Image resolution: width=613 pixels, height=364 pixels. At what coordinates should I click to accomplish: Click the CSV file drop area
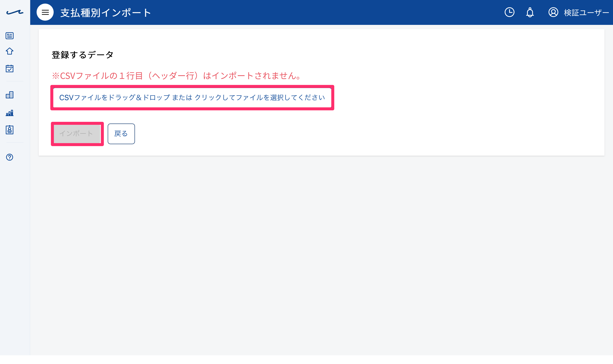click(192, 98)
